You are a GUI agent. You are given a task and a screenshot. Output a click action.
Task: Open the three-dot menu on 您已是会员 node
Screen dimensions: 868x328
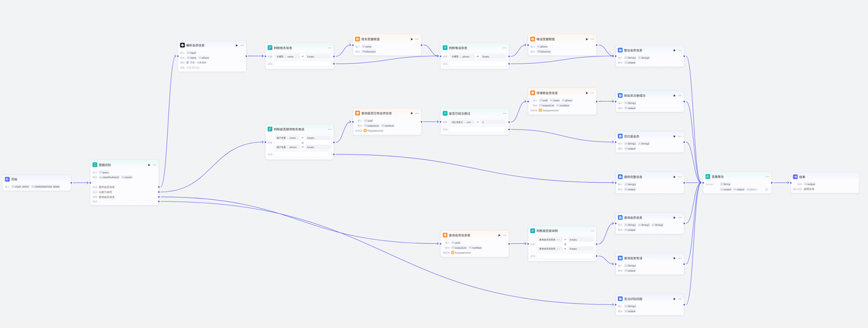point(679,136)
